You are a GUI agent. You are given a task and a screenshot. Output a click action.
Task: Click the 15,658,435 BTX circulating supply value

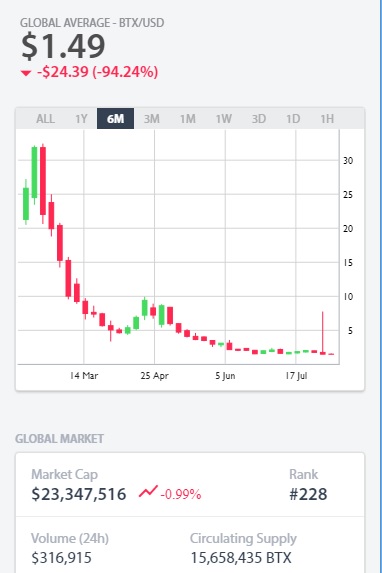pyautogui.click(x=241, y=558)
